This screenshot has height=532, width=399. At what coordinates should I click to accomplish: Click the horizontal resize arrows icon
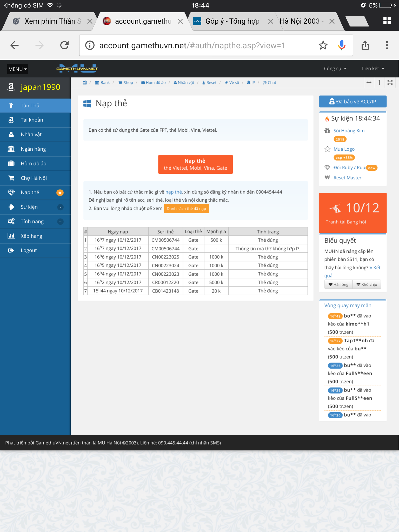tap(369, 83)
